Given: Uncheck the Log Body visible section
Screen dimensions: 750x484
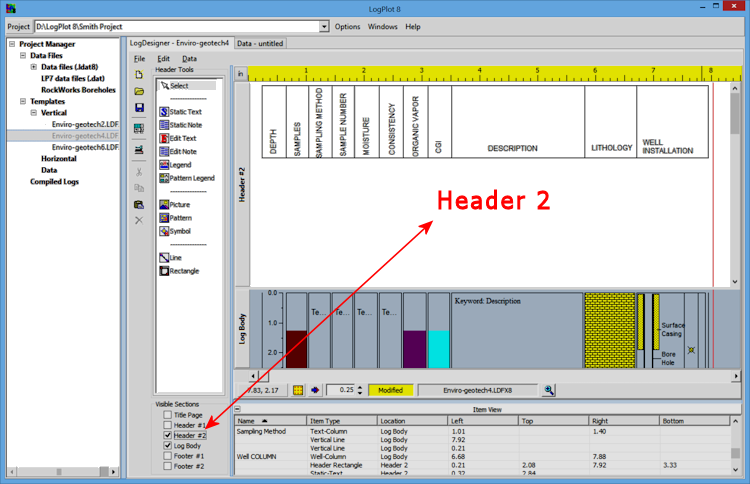Looking at the screenshot, I should (x=167, y=445).
